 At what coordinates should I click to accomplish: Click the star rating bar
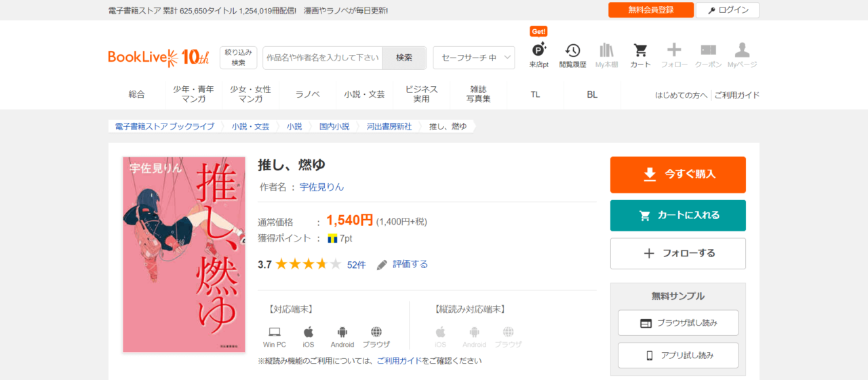coord(308,265)
